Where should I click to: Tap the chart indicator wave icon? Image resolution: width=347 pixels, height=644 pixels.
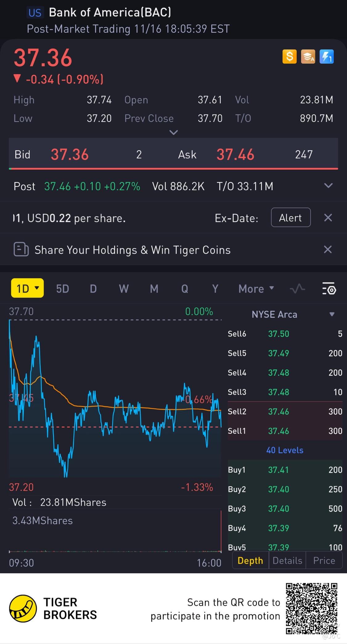click(x=297, y=289)
